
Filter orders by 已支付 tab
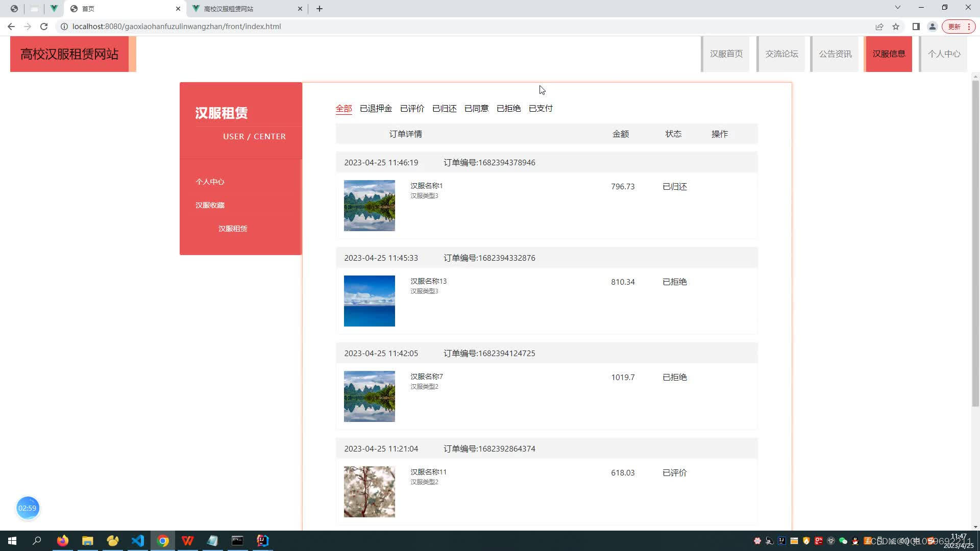pyautogui.click(x=541, y=108)
